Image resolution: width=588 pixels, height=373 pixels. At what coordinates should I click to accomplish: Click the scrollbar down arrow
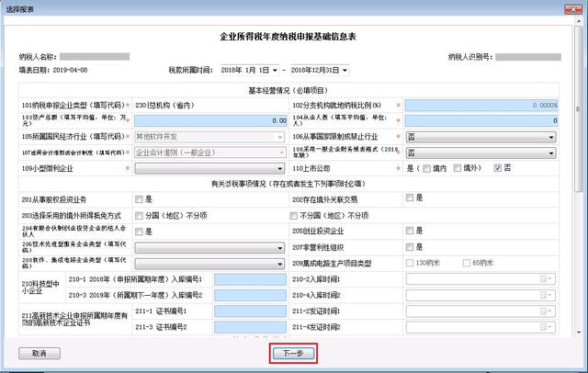(579, 333)
